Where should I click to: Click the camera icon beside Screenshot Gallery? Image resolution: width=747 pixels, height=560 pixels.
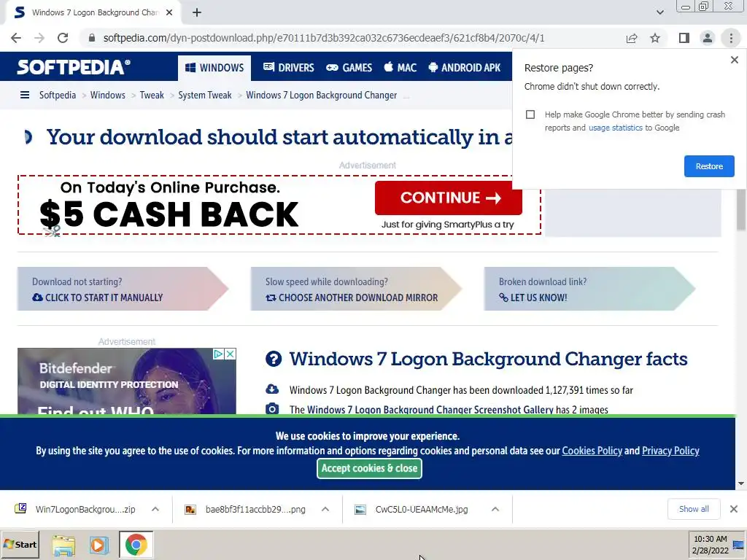272,409
